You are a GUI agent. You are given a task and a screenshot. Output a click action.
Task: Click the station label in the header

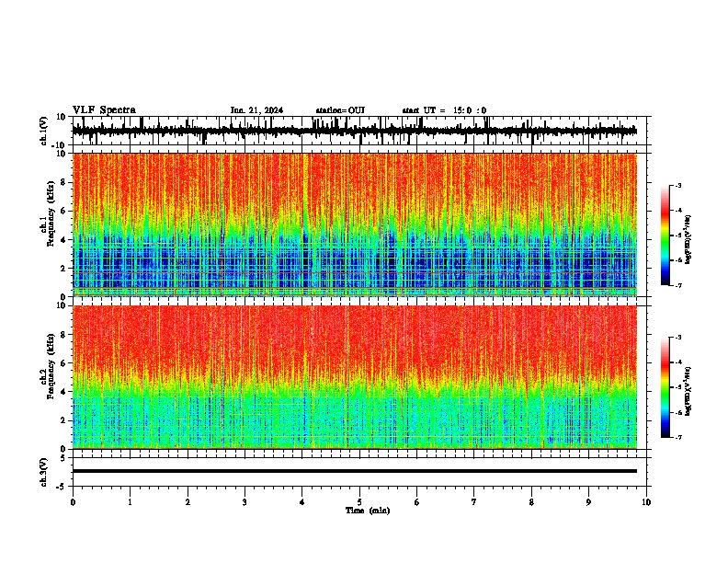tap(340, 110)
